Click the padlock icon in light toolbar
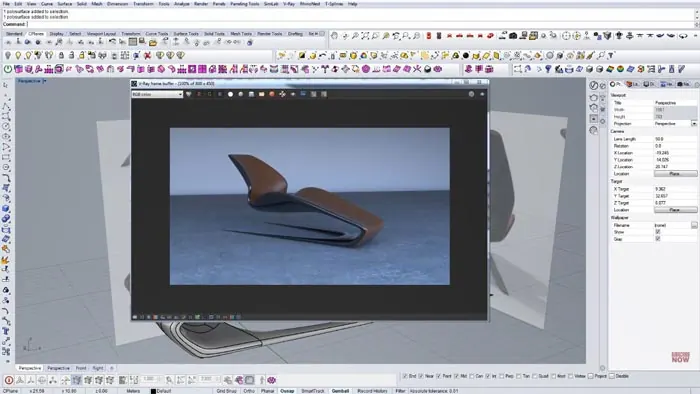 (x=61, y=56)
